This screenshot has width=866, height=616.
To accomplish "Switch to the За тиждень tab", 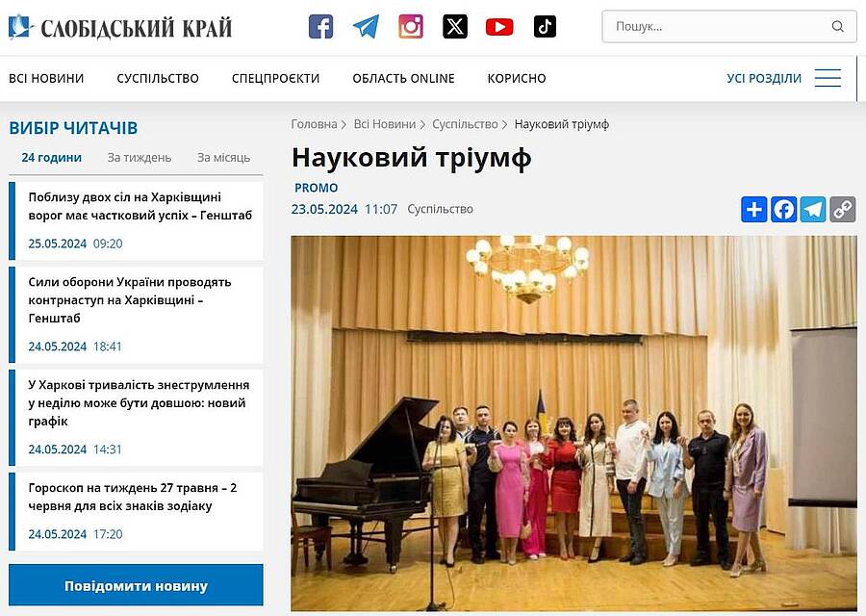I will point(140,158).
